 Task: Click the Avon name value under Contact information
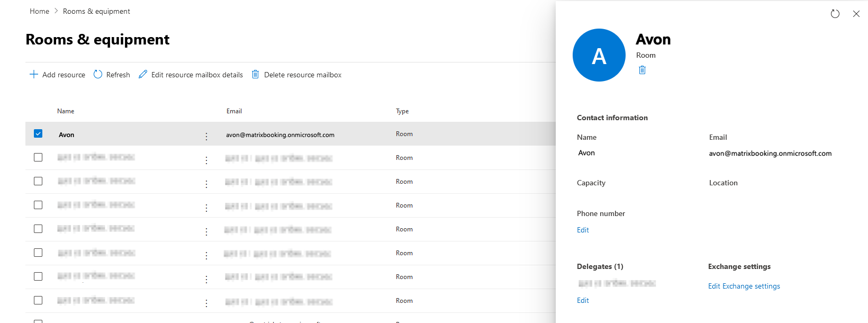click(586, 153)
